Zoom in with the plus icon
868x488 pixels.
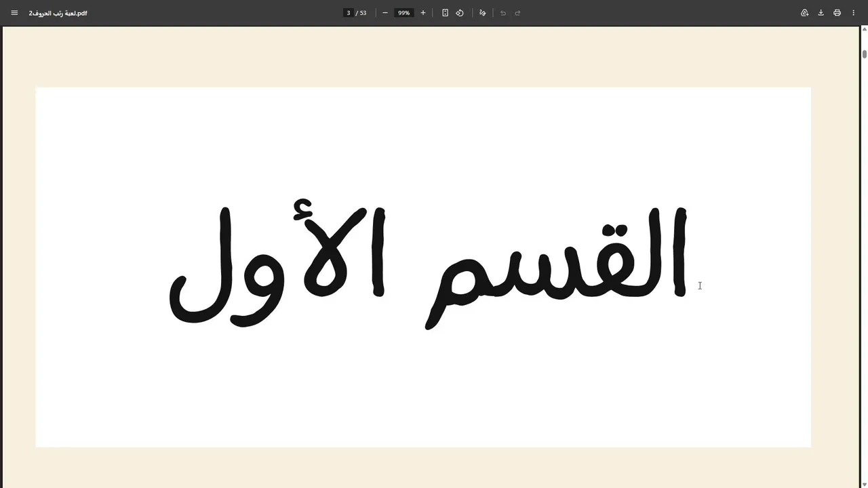pos(423,13)
